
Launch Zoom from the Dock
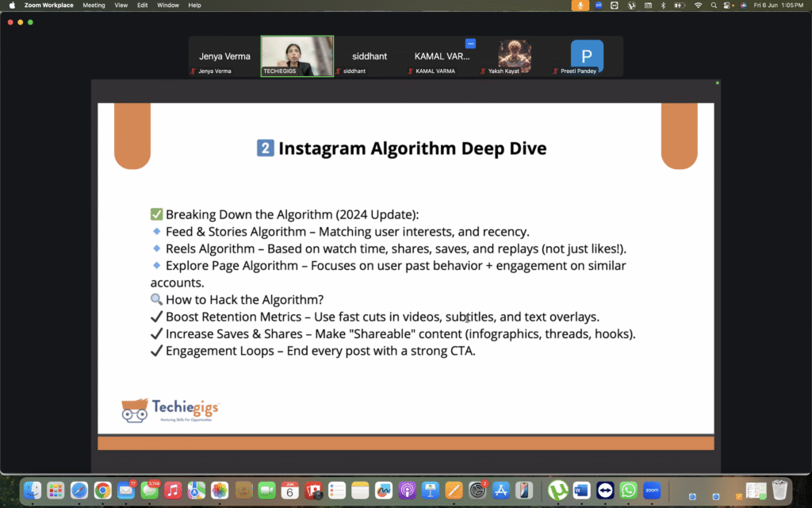point(652,491)
